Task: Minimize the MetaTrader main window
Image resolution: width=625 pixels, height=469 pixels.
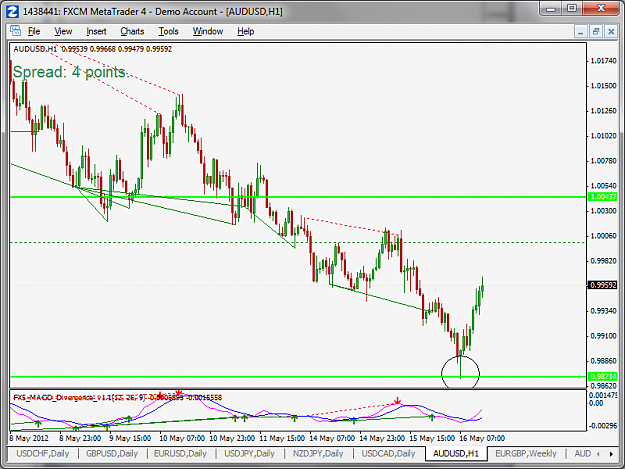Action: click(551, 8)
